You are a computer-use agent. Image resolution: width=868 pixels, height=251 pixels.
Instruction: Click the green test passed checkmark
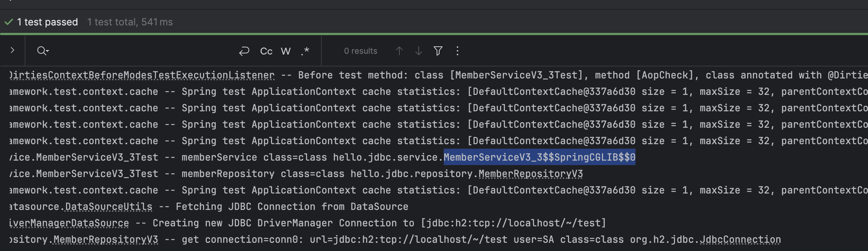9,22
